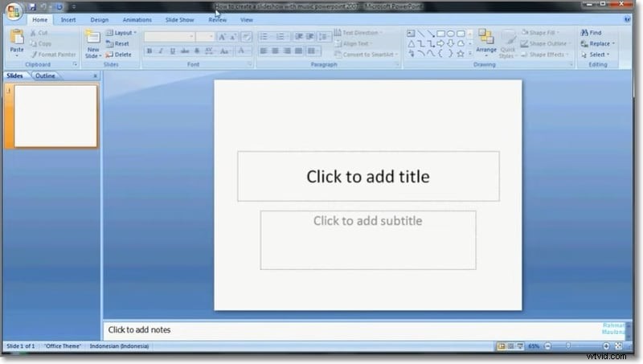Click the Save icon in Quick Access toolbar
The image size is (643, 364).
34,6
